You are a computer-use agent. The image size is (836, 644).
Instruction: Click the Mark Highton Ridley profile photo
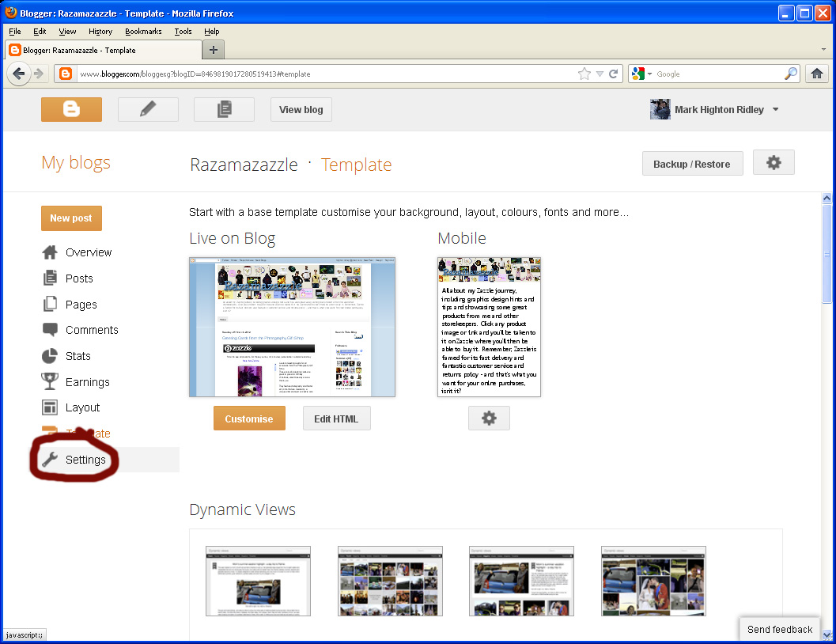(x=660, y=109)
